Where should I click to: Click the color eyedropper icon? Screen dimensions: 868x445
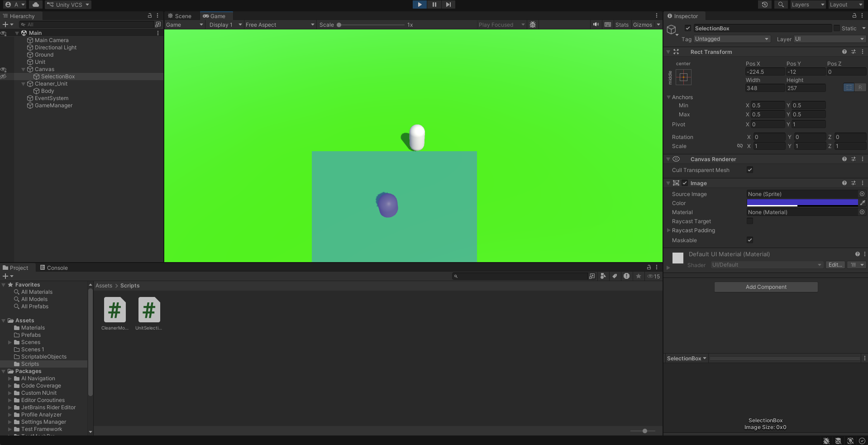[x=863, y=203]
